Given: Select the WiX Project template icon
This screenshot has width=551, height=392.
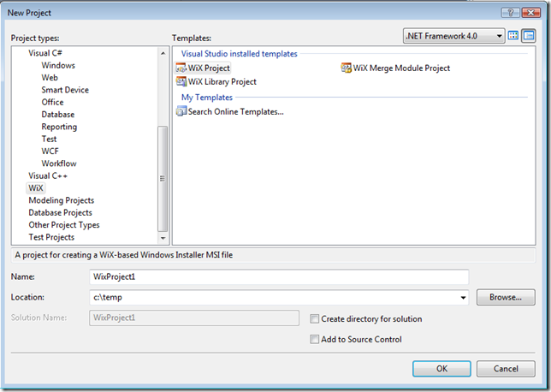Looking at the screenshot, I should [x=181, y=68].
